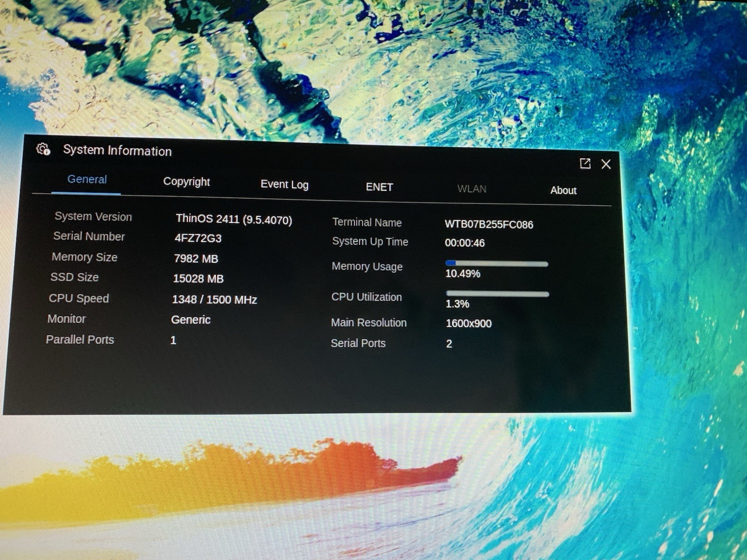
Task: Click the System Up Time label
Action: pos(370,242)
